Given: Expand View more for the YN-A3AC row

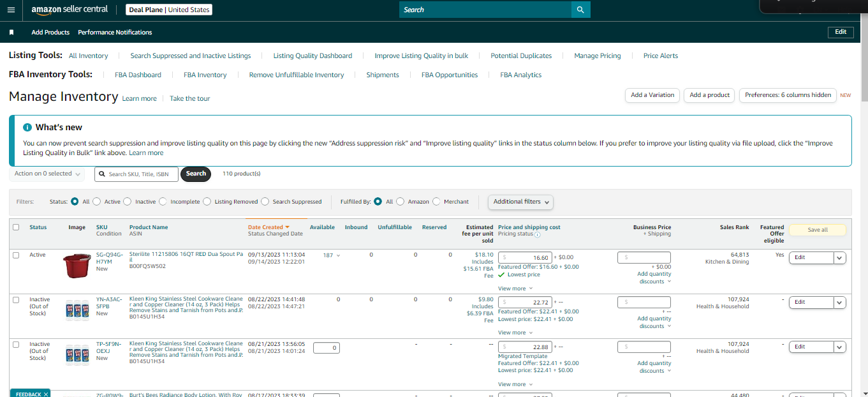Looking at the screenshot, I should pos(515,333).
